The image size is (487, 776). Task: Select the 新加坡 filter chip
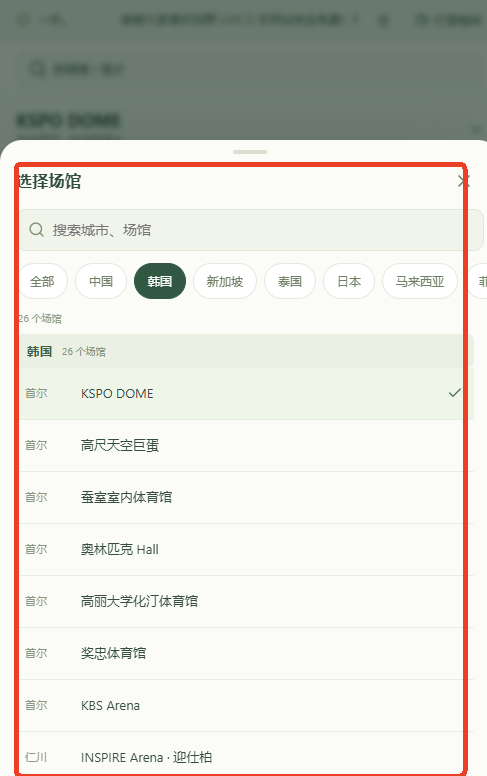coord(225,282)
